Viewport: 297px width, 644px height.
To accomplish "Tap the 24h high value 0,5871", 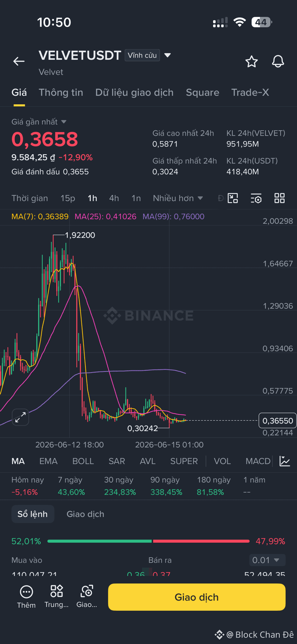I will pyautogui.click(x=165, y=144).
